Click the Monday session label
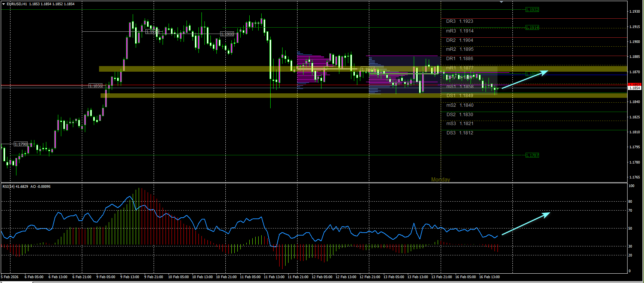The height and width of the screenshot is (283, 644). pos(441,180)
